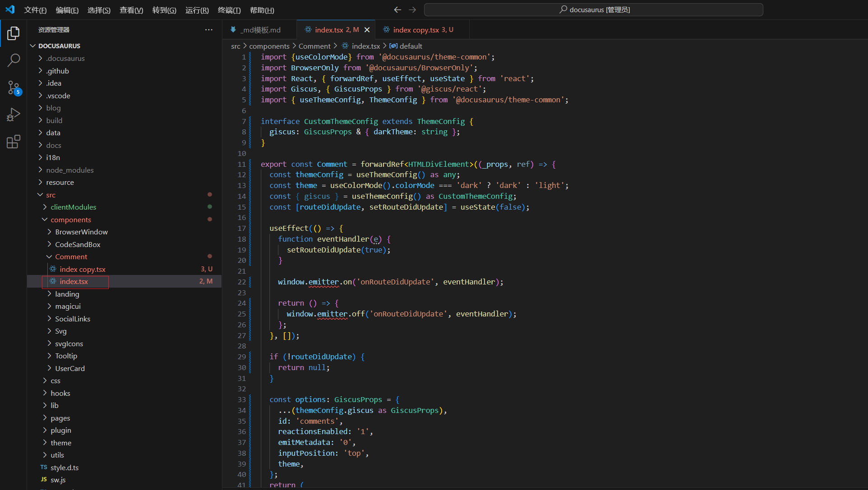The width and height of the screenshot is (868, 490).
Task: Expand the Tooltip folder
Action: [x=125, y=356]
